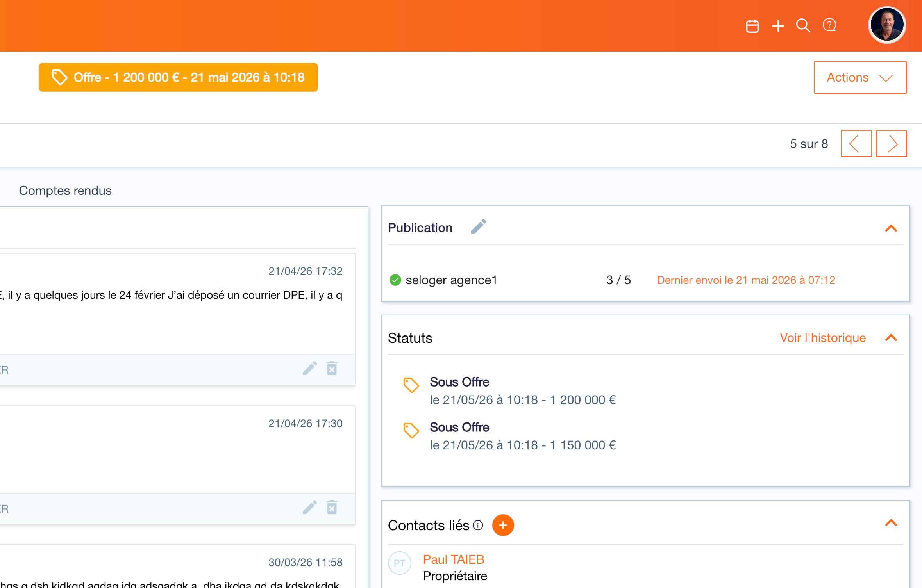Viewport: 922px width, 588px height.
Task: Click seloger agence1 publication entry
Action: 451,280
